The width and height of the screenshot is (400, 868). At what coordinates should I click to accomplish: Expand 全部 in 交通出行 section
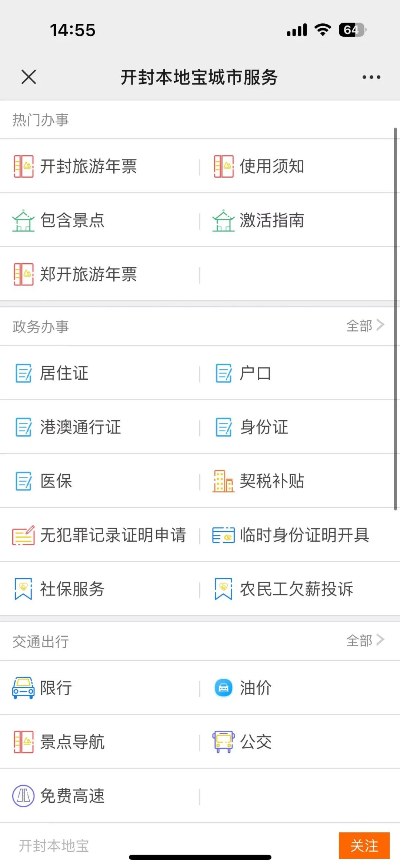click(x=365, y=640)
